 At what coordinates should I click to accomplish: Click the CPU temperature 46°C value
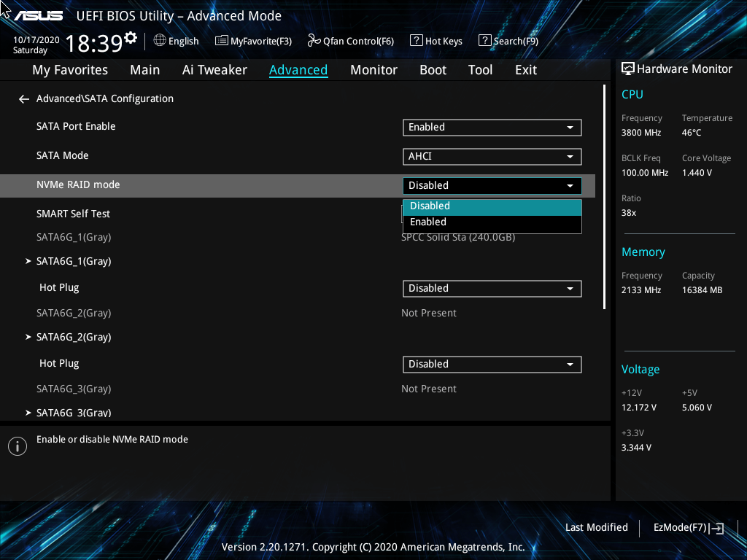pyautogui.click(x=692, y=133)
